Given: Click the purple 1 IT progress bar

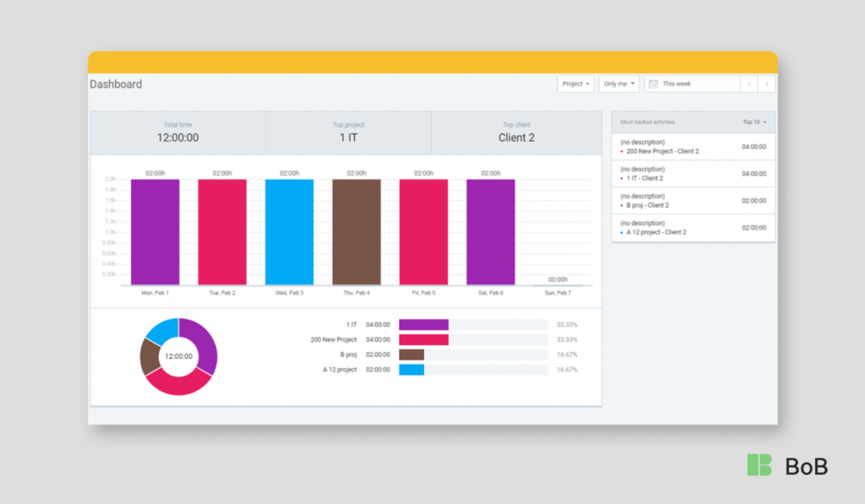Looking at the screenshot, I should coord(423,324).
